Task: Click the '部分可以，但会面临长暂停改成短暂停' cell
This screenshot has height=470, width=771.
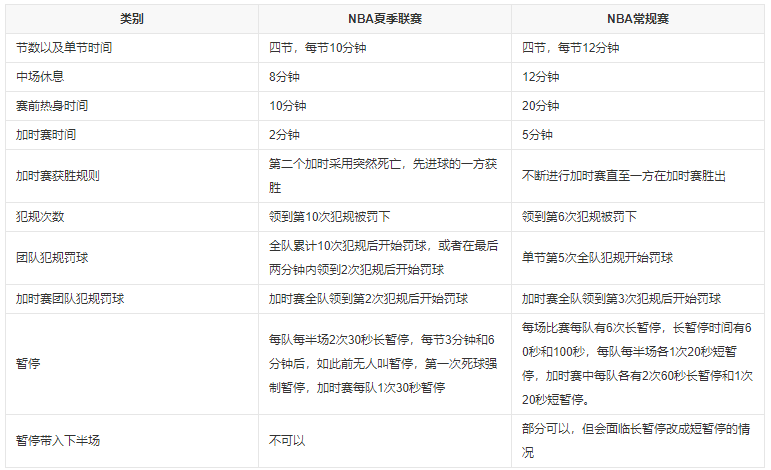Action: click(636, 441)
